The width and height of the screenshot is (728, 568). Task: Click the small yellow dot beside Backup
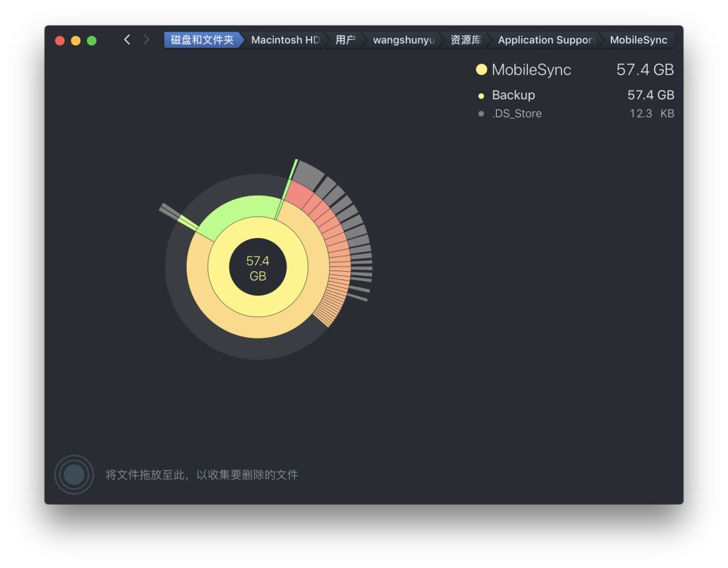481,96
